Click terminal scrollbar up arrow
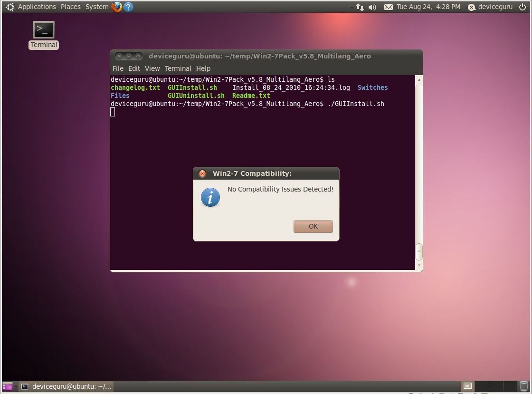This screenshot has height=394, width=532. [419, 80]
